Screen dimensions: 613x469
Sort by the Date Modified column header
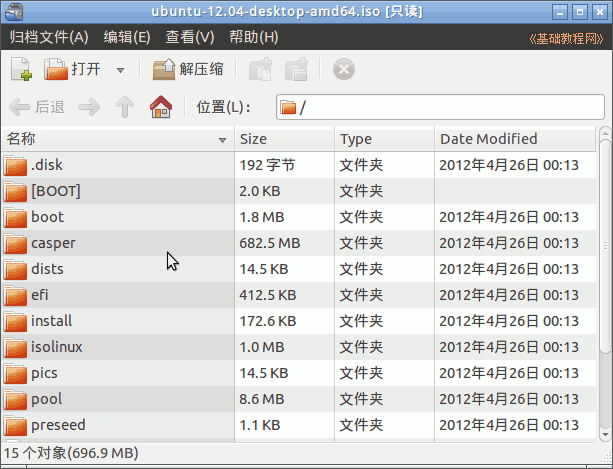(x=515, y=139)
